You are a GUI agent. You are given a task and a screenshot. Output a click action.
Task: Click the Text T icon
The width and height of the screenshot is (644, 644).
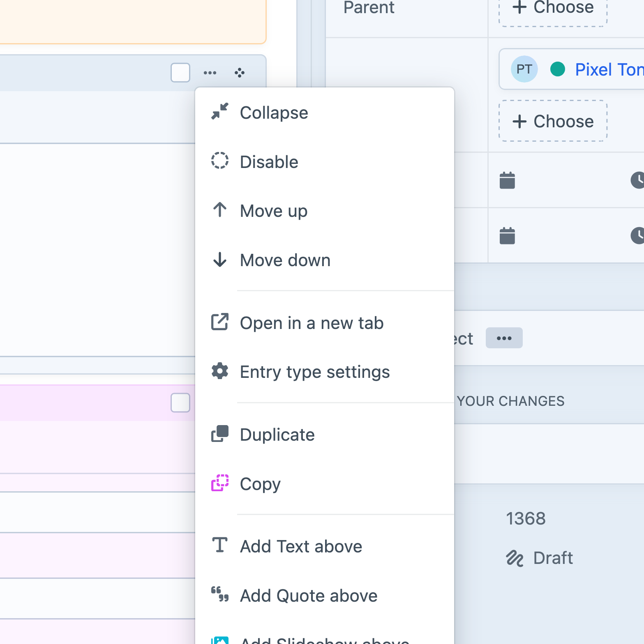220,545
